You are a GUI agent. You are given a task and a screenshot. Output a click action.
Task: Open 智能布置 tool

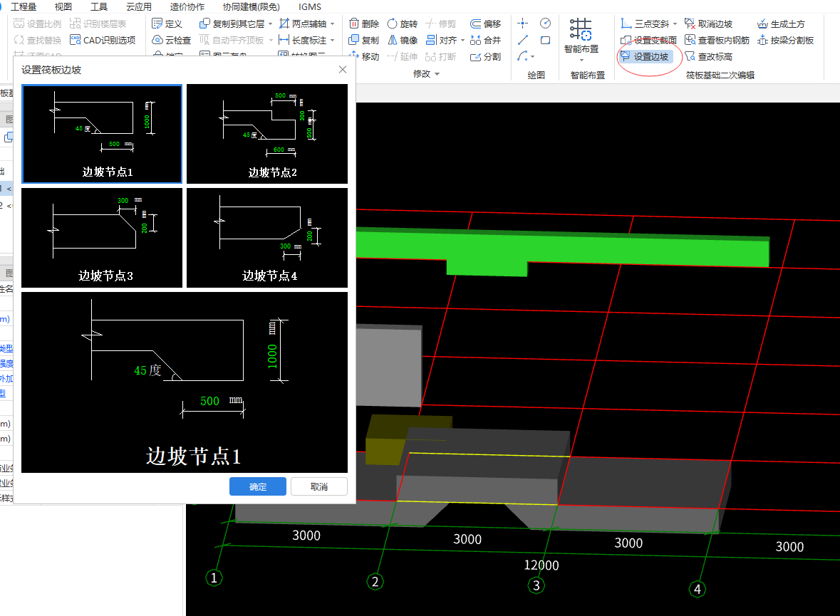[x=581, y=36]
